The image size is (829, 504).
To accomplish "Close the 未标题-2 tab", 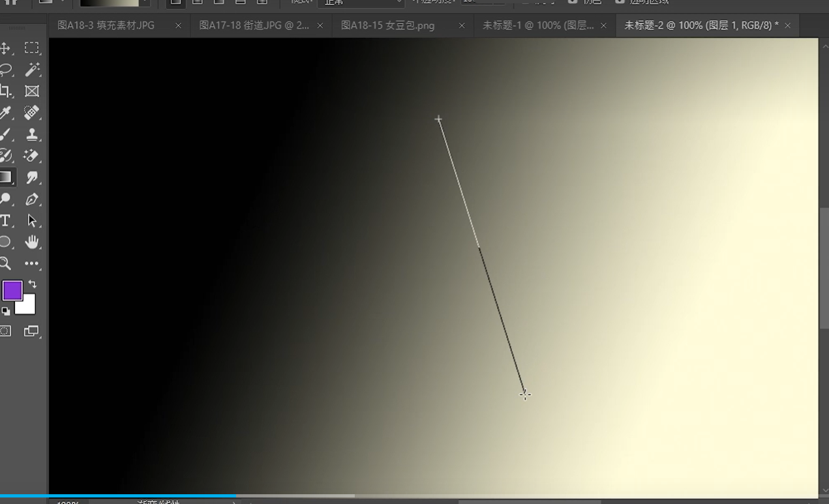I will [x=788, y=25].
